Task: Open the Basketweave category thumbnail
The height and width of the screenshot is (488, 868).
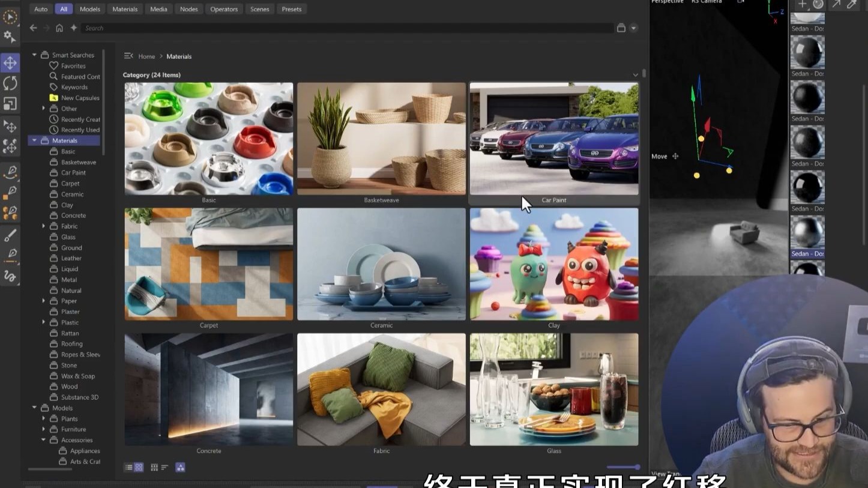Action: pyautogui.click(x=381, y=139)
